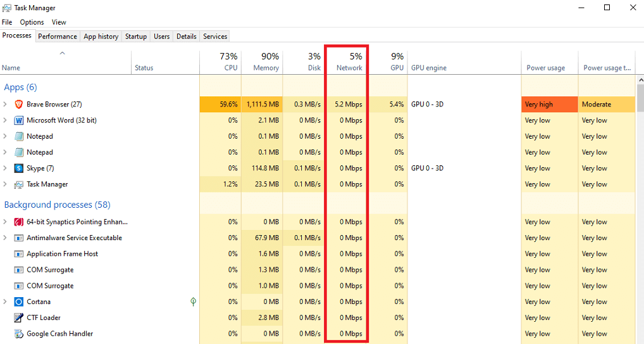644x344 pixels.
Task: Click the Skype process icon
Action: (x=19, y=169)
